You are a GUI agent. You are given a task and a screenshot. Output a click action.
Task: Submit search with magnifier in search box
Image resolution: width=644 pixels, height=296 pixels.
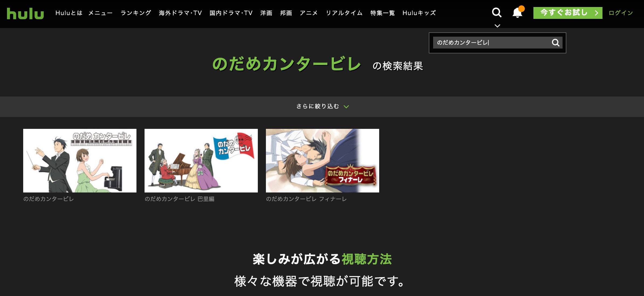[x=555, y=43]
